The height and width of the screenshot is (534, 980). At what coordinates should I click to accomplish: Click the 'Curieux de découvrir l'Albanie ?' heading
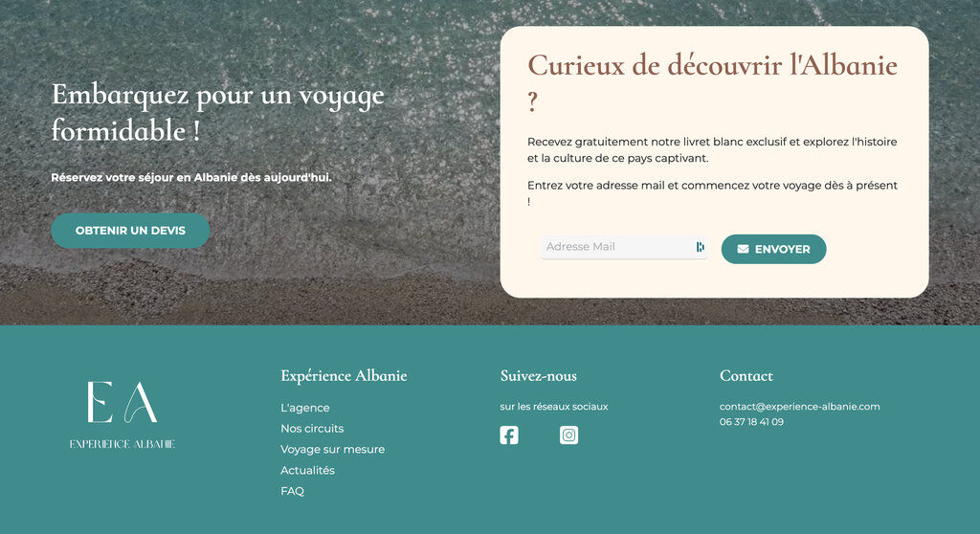point(712,66)
